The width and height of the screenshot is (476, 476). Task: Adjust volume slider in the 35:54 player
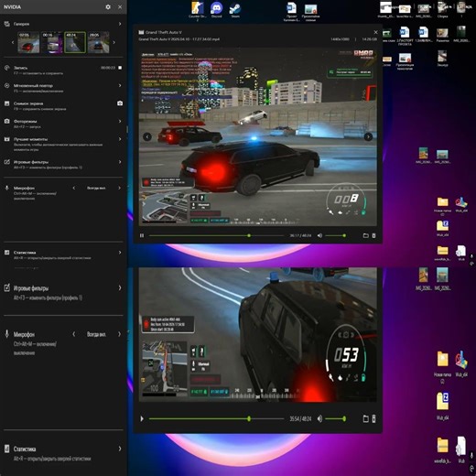(x=335, y=419)
